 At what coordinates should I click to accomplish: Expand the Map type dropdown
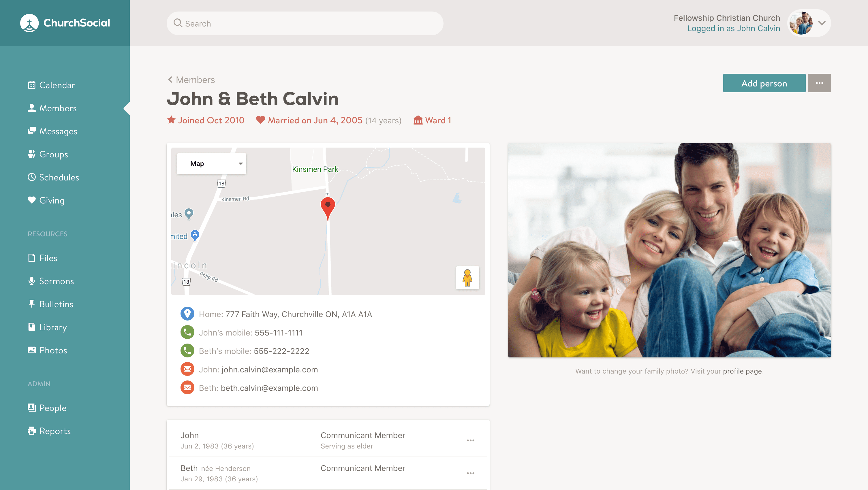click(x=212, y=163)
